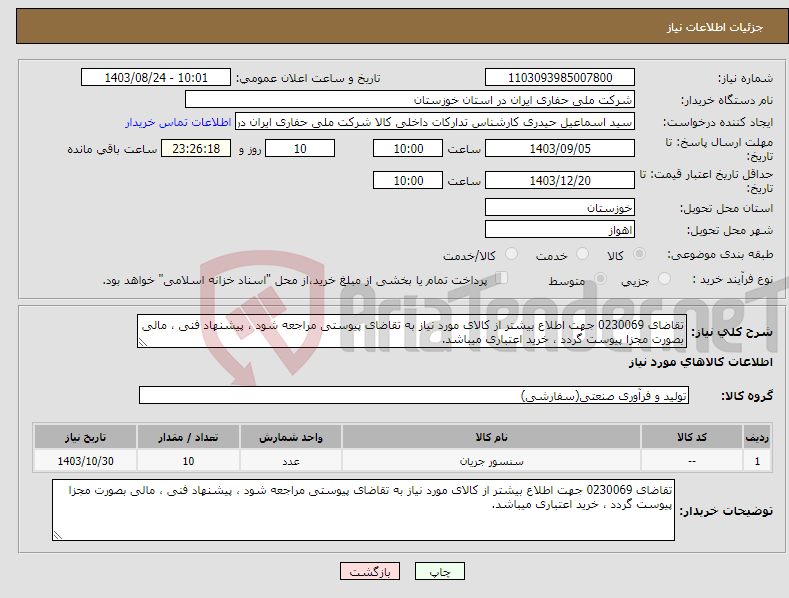
Task: Click the شرح کلی نیاز description textarea
Action: 412,331
